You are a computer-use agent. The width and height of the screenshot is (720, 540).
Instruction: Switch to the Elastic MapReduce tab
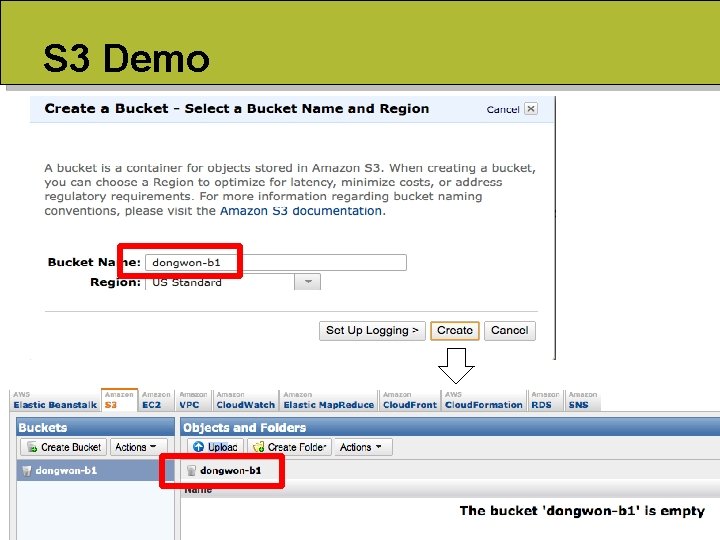(328, 400)
